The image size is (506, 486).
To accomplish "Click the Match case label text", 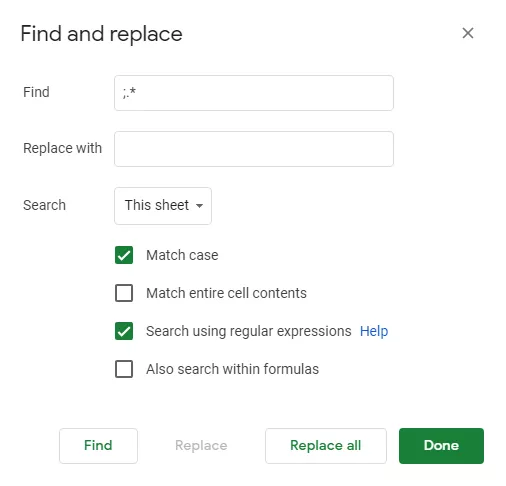I will 182,255.
